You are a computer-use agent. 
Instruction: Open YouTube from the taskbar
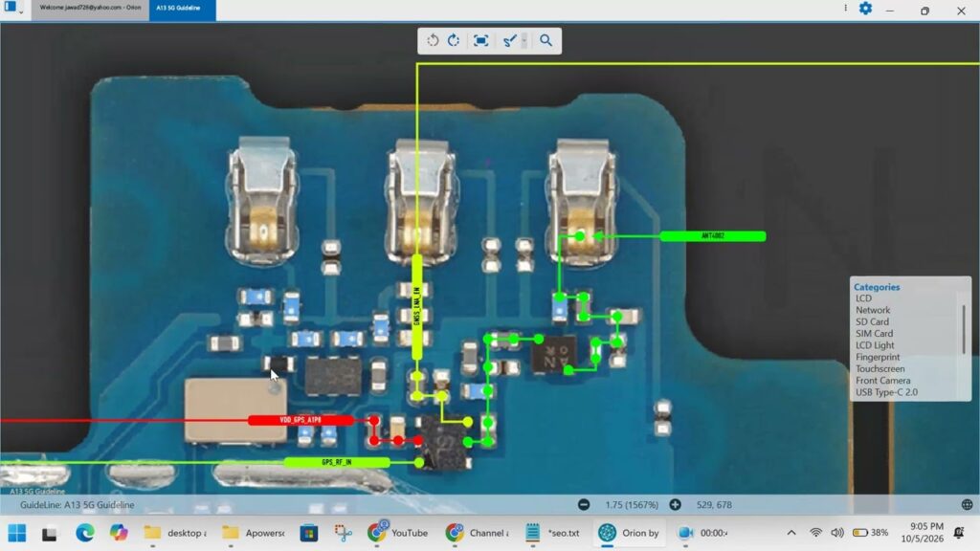[x=397, y=533]
